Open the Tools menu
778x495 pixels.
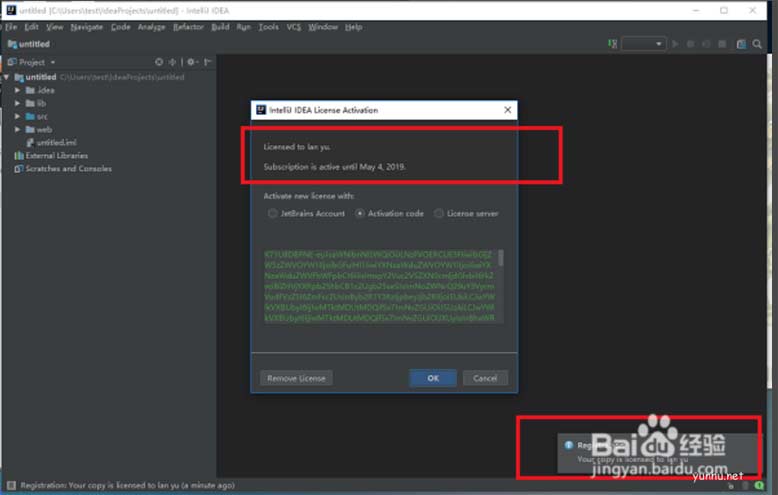click(268, 27)
